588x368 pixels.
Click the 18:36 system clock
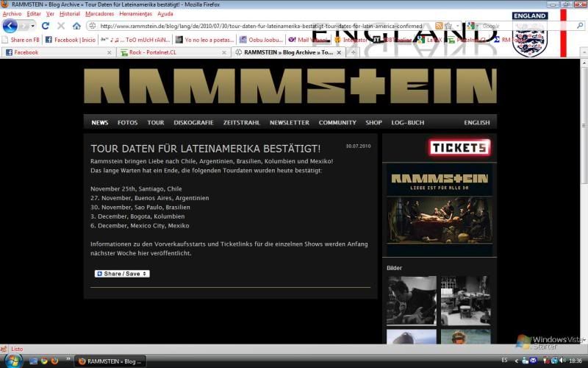click(x=576, y=361)
